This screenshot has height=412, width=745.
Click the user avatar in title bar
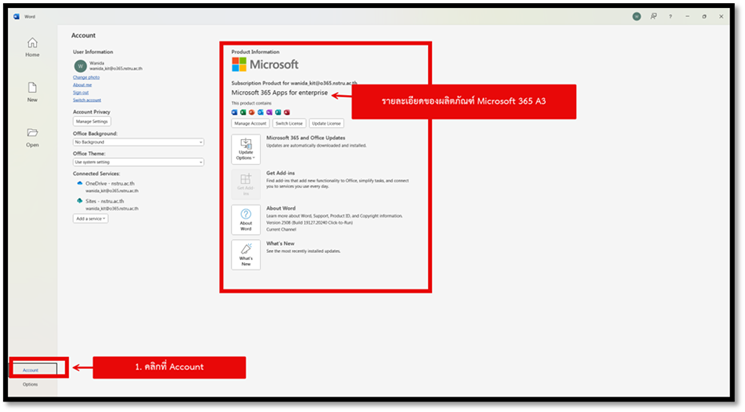[x=637, y=16]
